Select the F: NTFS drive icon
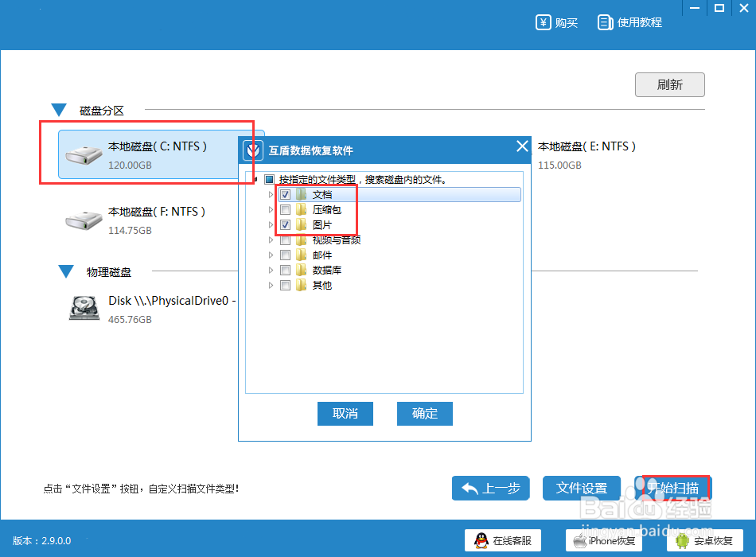Viewport: 756px width, 557px height. pyautogui.click(x=84, y=220)
